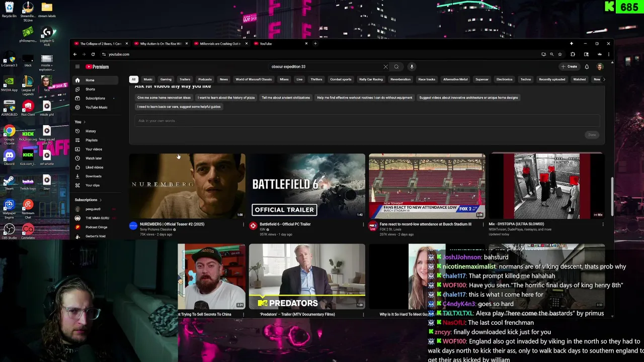
Task: Reload the page with the refresh icon
Action: click(93, 54)
